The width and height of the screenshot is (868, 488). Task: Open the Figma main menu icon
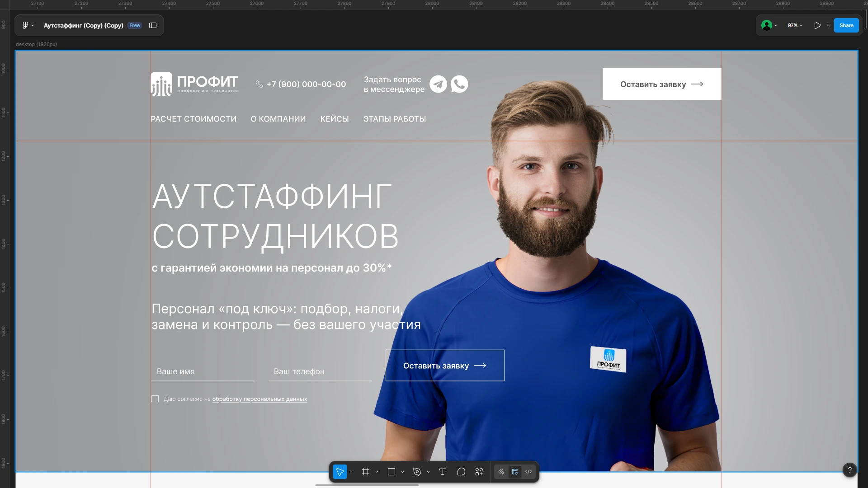click(26, 25)
